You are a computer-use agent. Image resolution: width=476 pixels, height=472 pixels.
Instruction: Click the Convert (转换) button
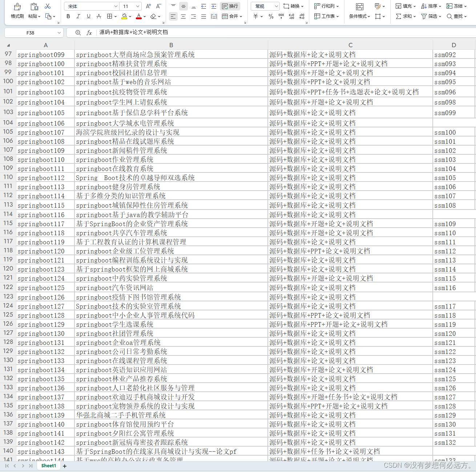(x=294, y=6)
